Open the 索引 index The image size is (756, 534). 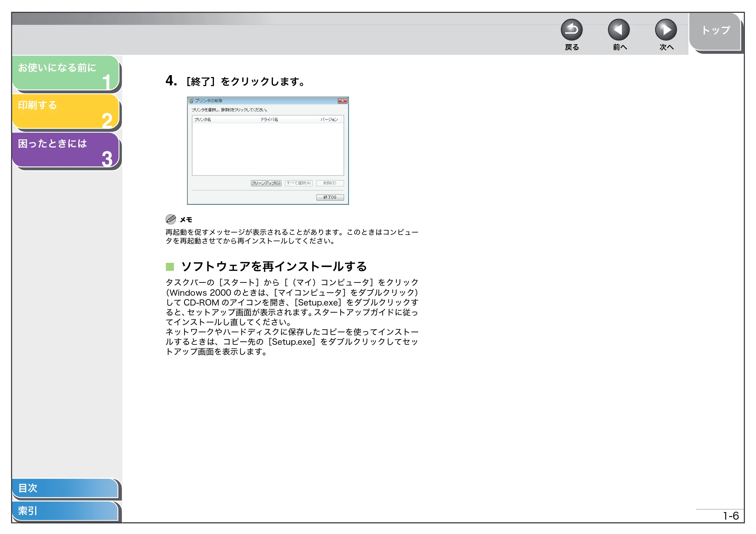pyautogui.click(x=65, y=511)
